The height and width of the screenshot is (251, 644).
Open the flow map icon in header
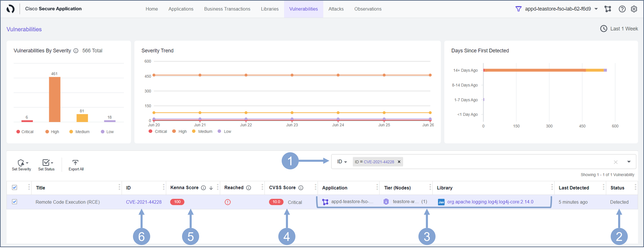pyautogui.click(x=608, y=9)
